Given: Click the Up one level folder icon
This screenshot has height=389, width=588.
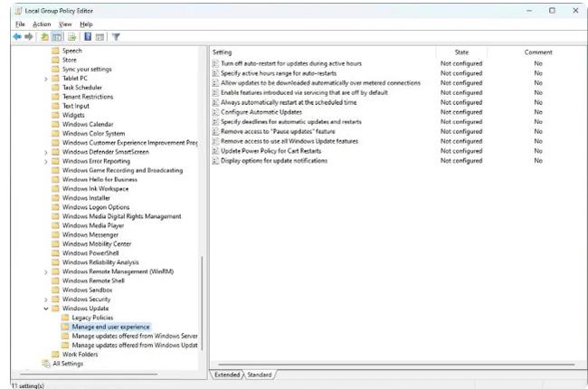Looking at the screenshot, I should 43,37.
